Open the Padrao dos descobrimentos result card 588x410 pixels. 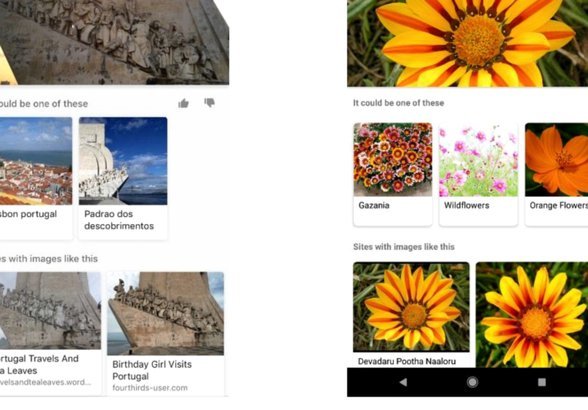(123, 178)
